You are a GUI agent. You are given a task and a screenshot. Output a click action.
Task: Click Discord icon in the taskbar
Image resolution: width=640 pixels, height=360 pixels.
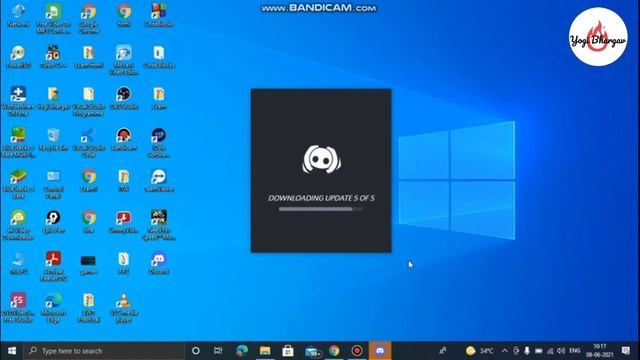click(380, 351)
